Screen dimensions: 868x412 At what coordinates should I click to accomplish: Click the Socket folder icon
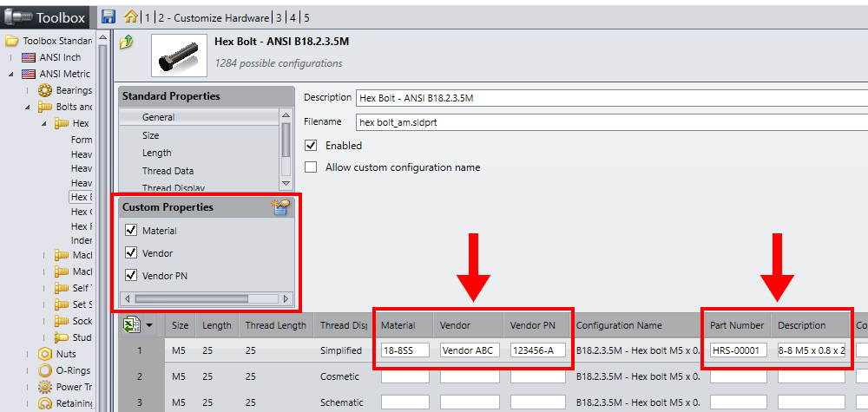[x=62, y=321]
